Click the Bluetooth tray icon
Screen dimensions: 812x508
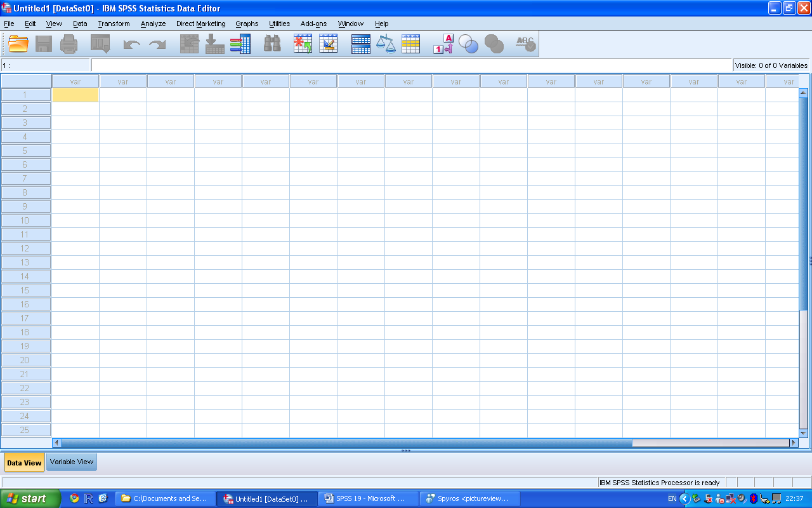(x=753, y=498)
